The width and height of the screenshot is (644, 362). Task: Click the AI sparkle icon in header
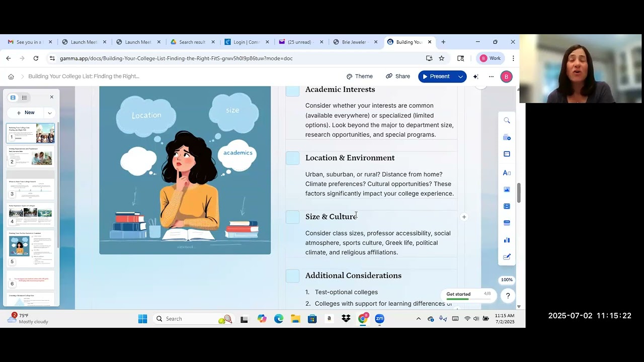click(x=475, y=76)
